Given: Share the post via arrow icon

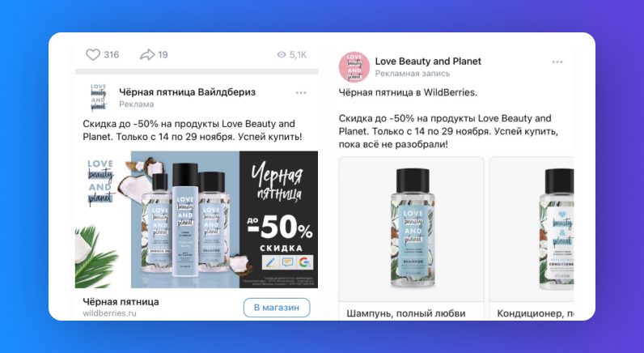Looking at the screenshot, I should point(147,55).
